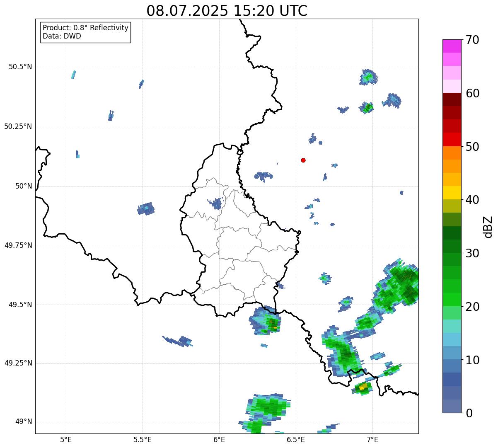This screenshot has height=448, width=498.
Task: Click the 50°N latitude label
Action: point(24,186)
